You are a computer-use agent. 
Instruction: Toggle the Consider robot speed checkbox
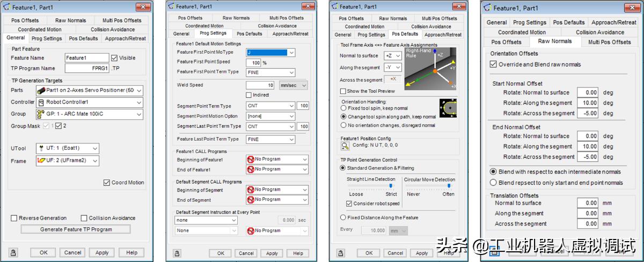[x=349, y=203]
